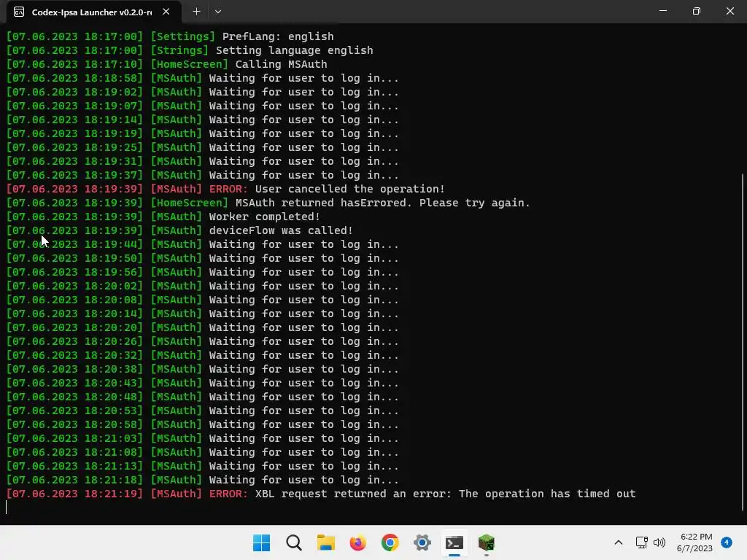Open taskbar Search
This screenshot has height=560, width=747.
point(293,542)
